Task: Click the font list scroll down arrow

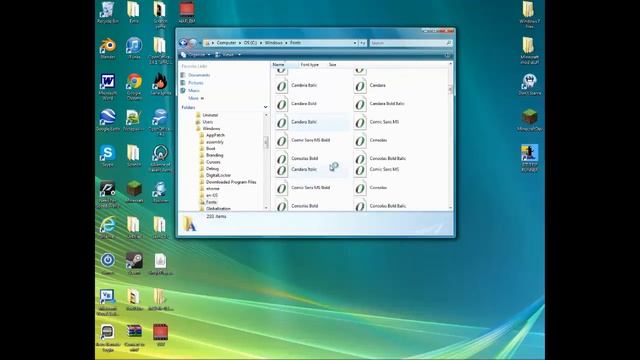Action: point(451,208)
